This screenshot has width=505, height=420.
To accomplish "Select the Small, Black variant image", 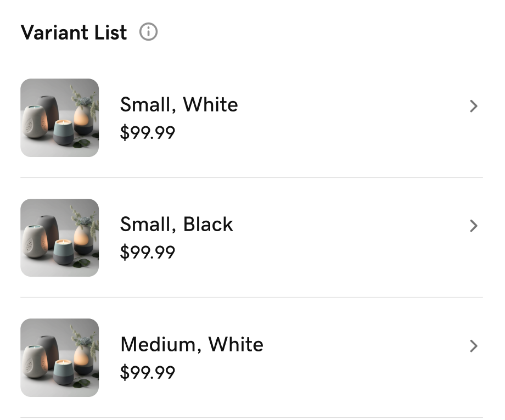I will coord(59,238).
